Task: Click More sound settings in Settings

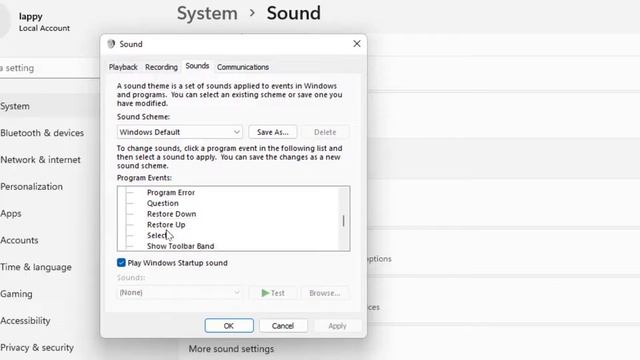Action: point(231,349)
